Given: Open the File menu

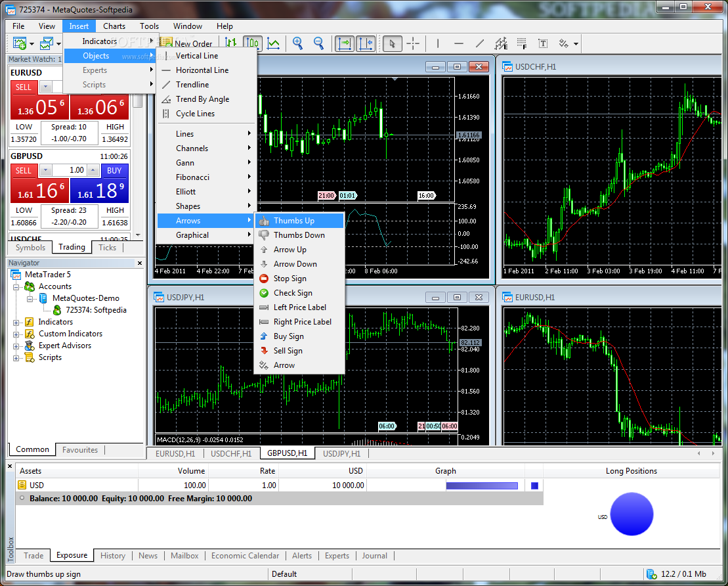Looking at the screenshot, I should pos(18,26).
